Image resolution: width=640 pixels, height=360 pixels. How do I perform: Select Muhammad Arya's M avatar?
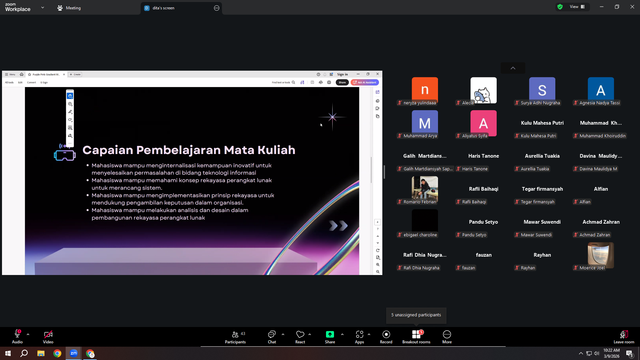425,122
